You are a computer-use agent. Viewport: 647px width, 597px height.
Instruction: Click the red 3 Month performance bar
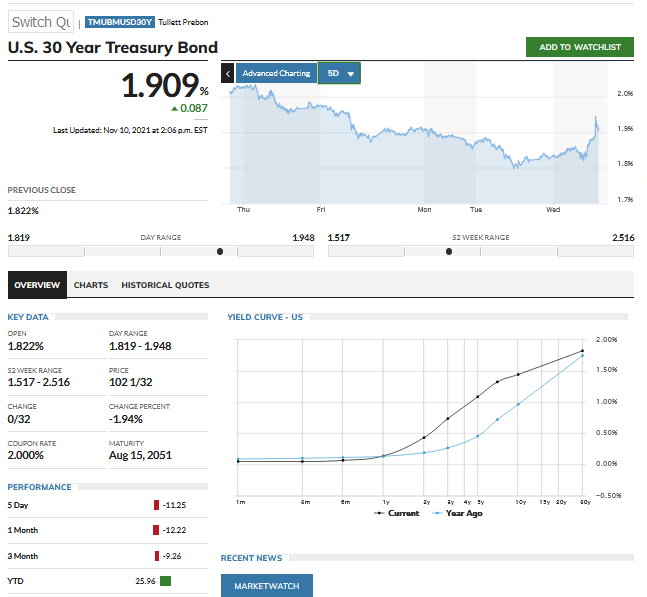(x=157, y=556)
